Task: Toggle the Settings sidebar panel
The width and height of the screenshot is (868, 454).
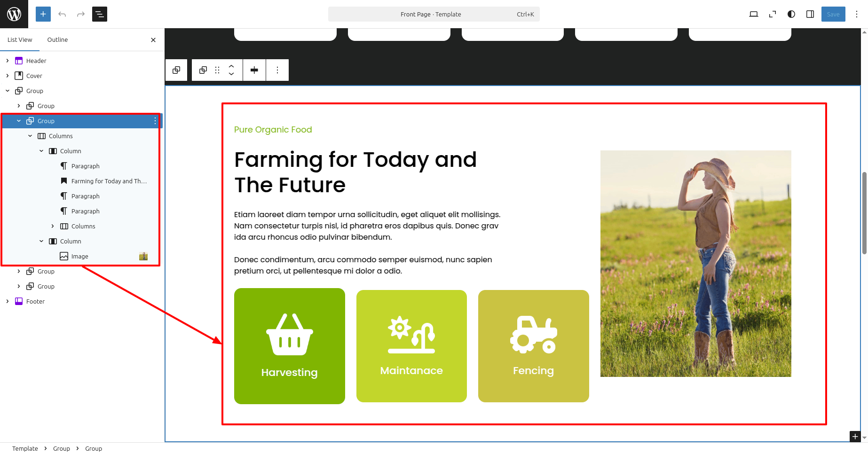Action: coord(810,14)
